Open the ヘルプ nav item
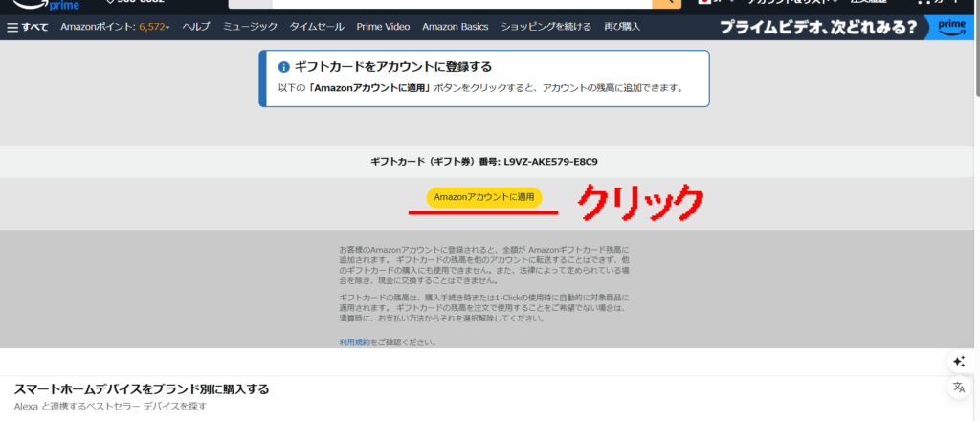Image resolution: width=980 pixels, height=421 pixels. 196,27
